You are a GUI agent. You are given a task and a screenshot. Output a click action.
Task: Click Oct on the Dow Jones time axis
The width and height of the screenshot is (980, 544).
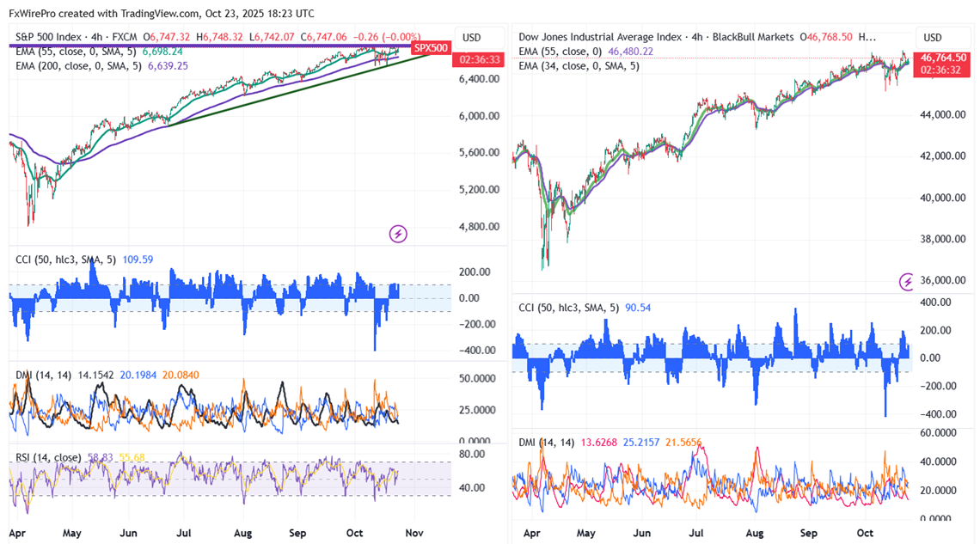click(865, 533)
